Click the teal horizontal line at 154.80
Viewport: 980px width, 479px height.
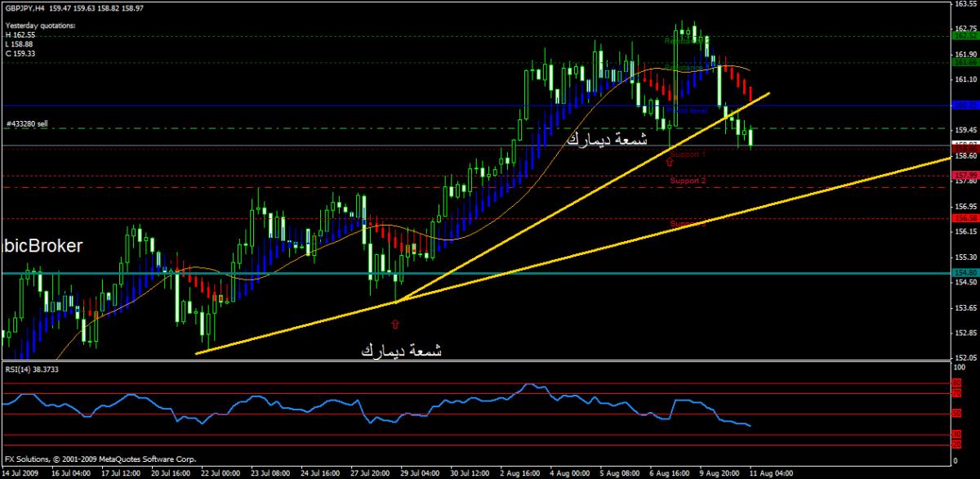pos(490,273)
